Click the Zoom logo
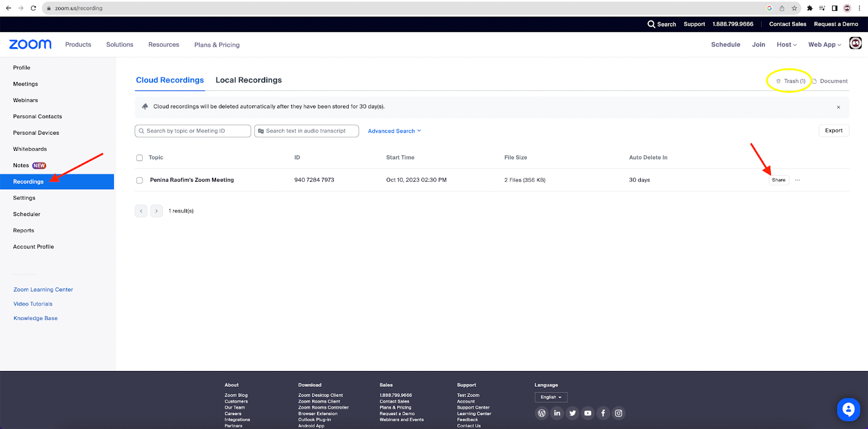Viewport: 868px width, 429px height. point(30,44)
